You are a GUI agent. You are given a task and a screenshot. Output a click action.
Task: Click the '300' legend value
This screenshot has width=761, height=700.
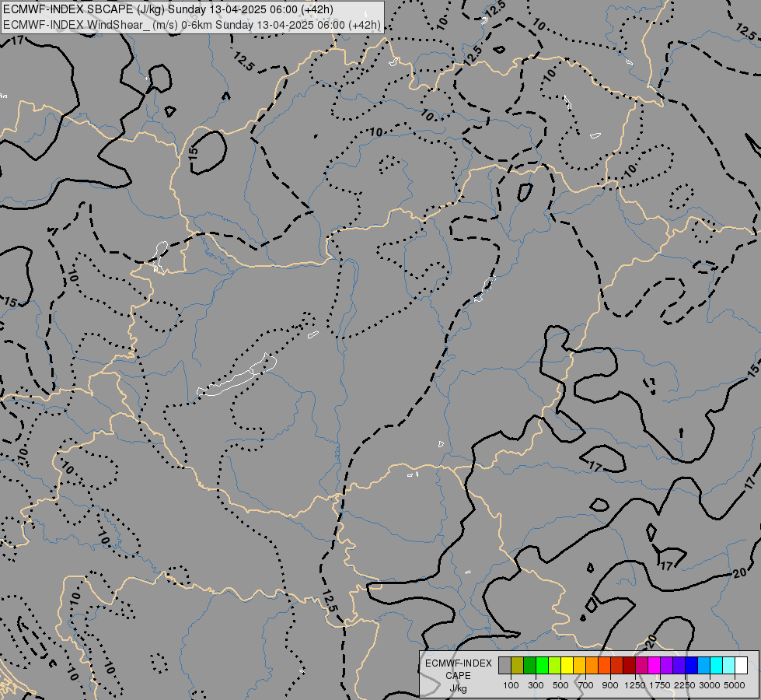point(536,685)
